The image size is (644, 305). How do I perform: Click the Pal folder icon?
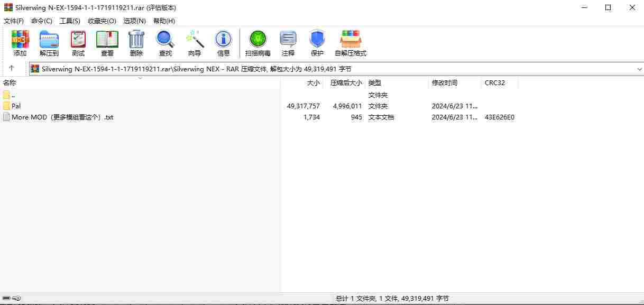click(6, 106)
